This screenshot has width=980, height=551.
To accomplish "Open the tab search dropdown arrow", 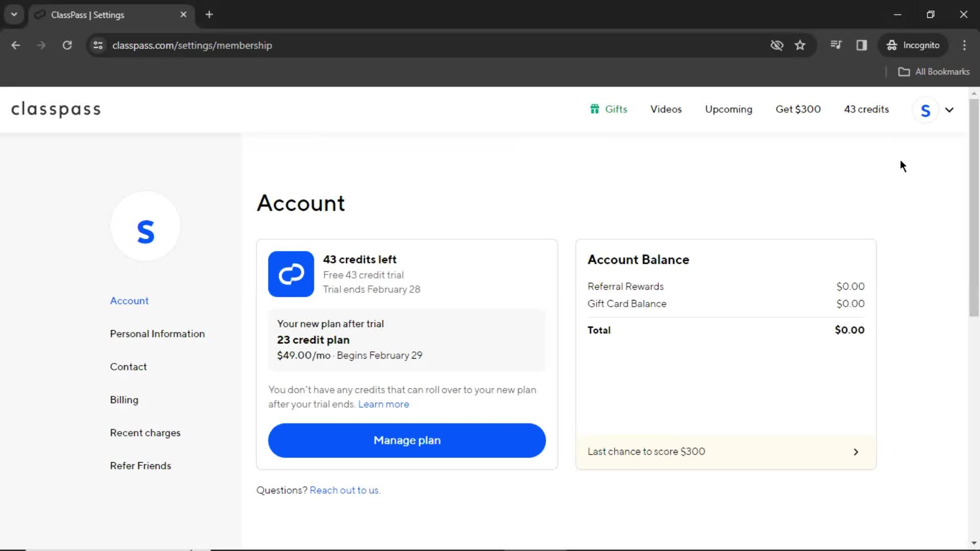I will click(x=14, y=14).
